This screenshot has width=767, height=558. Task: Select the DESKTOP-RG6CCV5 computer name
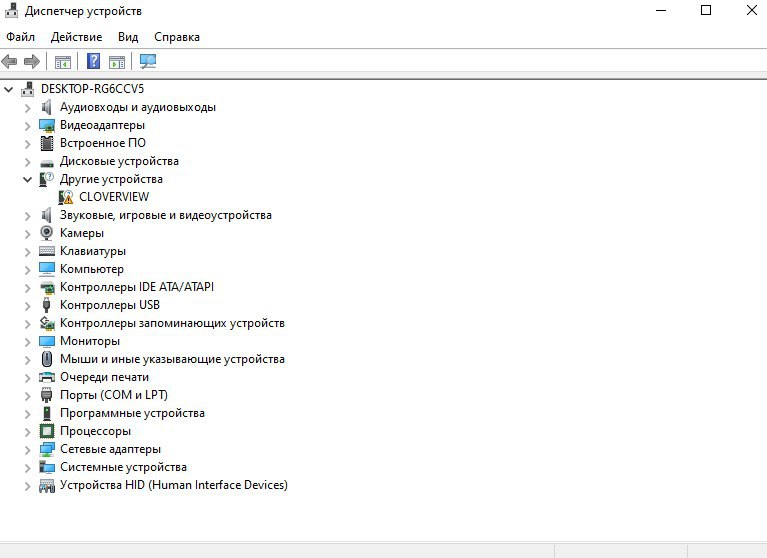pyautogui.click(x=92, y=89)
